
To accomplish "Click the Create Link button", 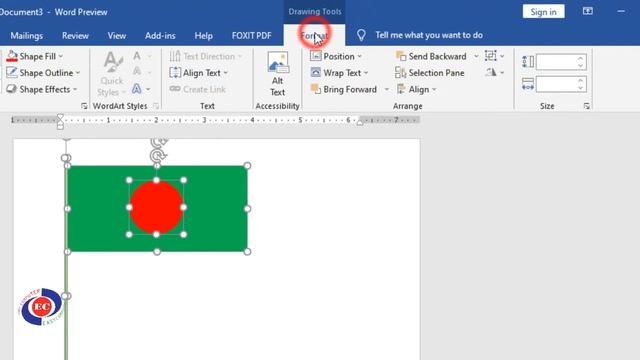I will click(x=198, y=89).
